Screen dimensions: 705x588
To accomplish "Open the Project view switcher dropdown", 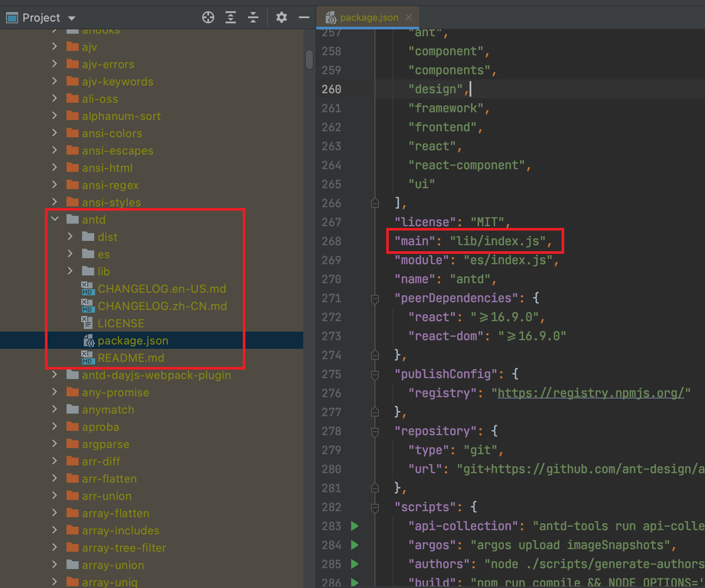I will [x=72, y=18].
